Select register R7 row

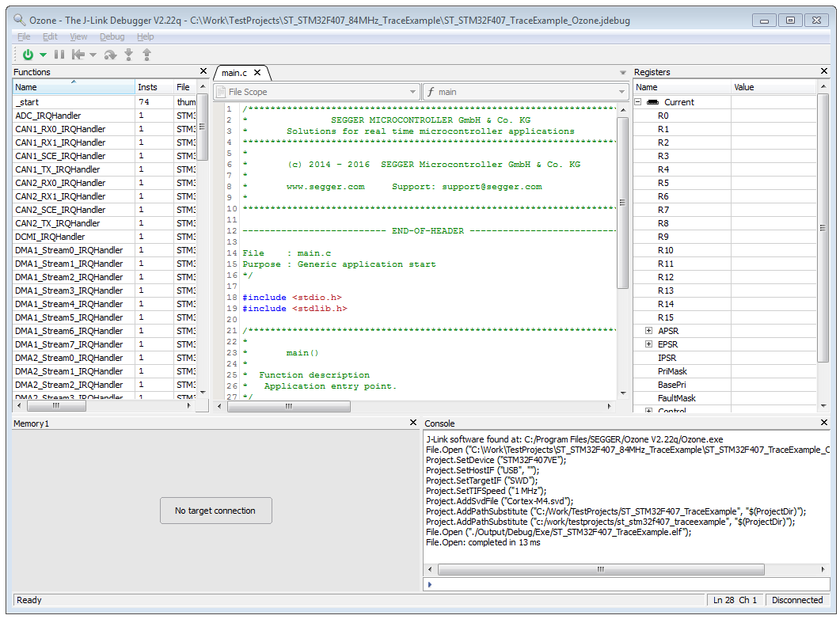[x=725, y=210]
